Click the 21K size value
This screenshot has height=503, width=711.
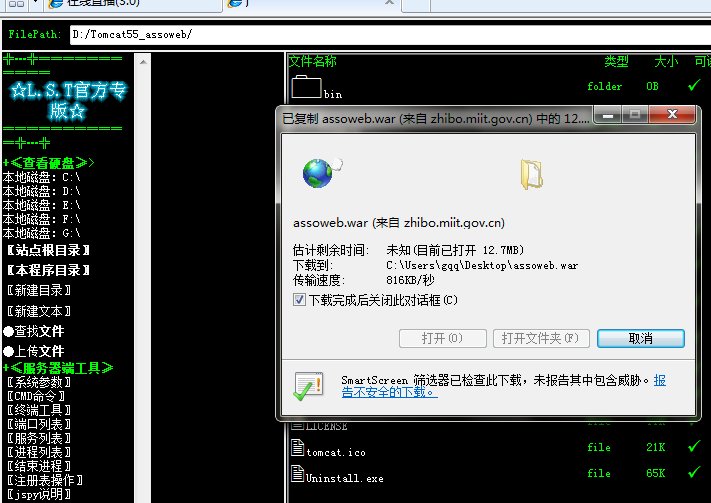pyautogui.click(x=656, y=448)
